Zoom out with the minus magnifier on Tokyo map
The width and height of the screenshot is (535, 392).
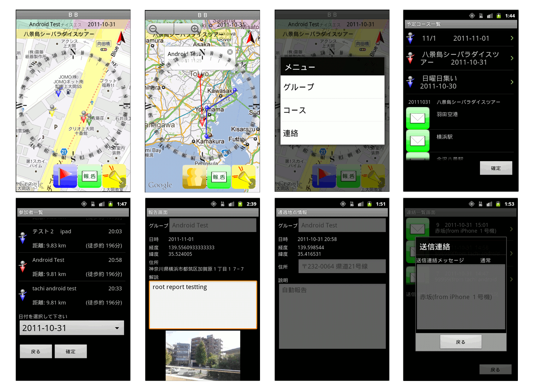tap(154, 29)
